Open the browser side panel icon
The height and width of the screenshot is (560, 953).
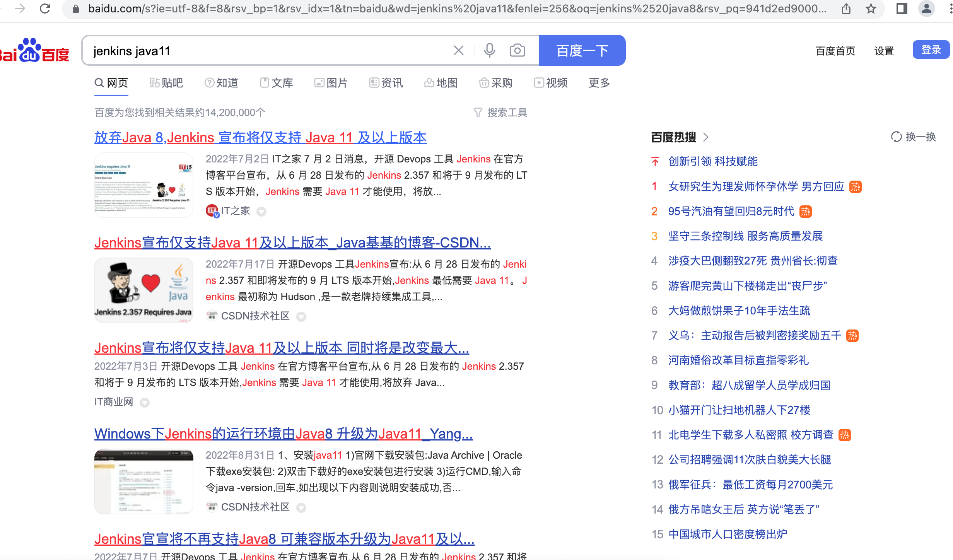902,9
